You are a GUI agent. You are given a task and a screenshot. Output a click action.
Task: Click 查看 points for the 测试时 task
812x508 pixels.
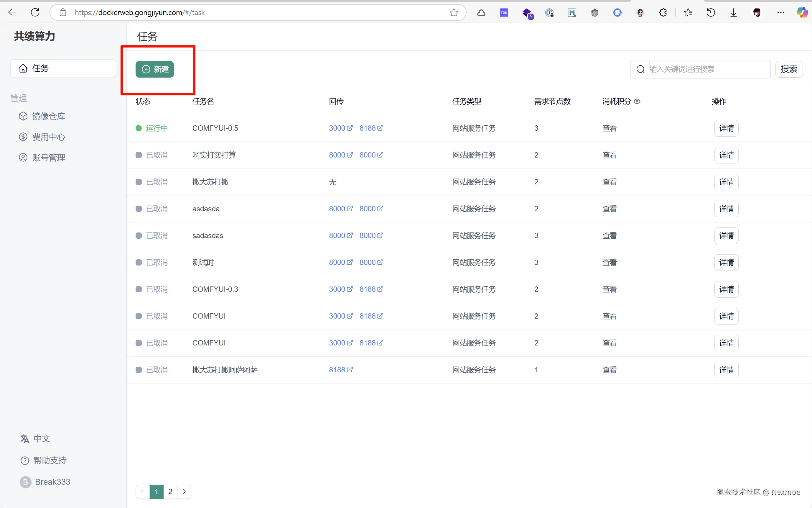click(x=609, y=262)
